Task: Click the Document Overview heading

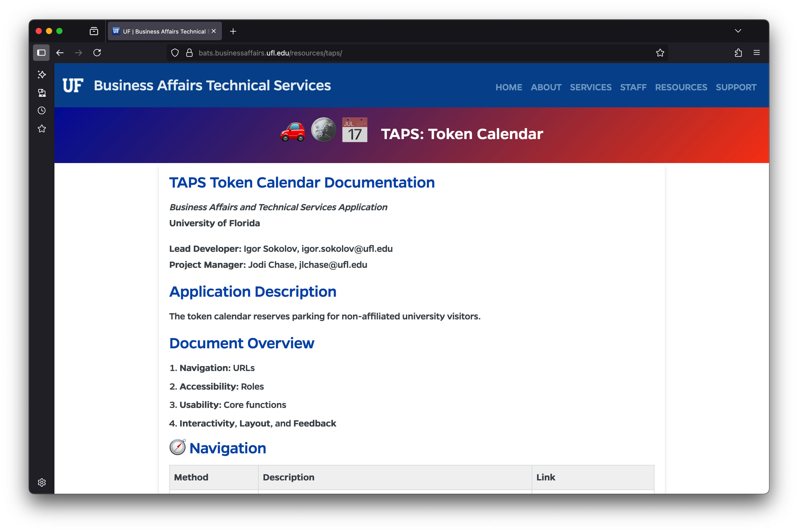Action: [242, 343]
